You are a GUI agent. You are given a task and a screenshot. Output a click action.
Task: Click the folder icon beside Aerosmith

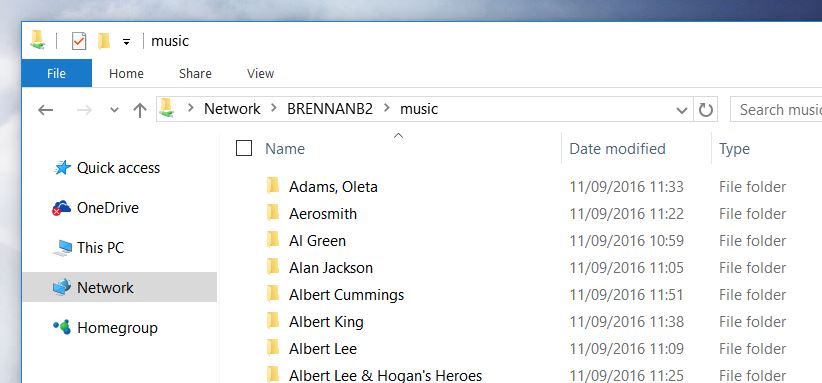273,212
